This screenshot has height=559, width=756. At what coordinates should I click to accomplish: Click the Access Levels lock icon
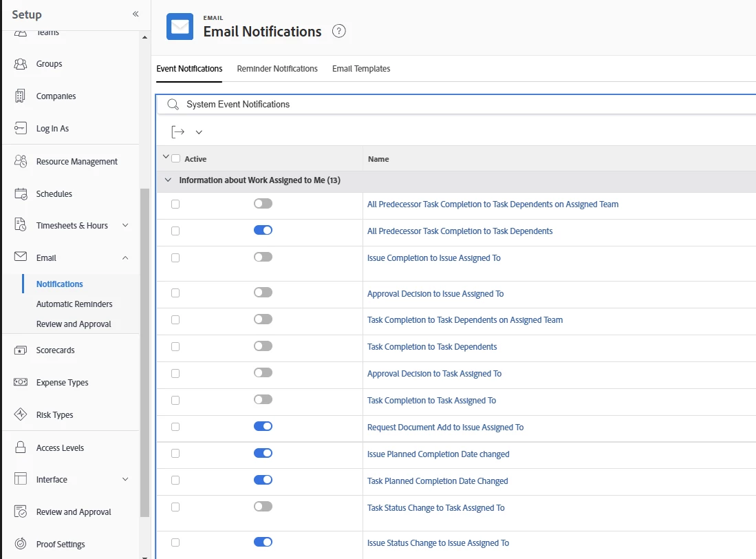pyautogui.click(x=20, y=447)
